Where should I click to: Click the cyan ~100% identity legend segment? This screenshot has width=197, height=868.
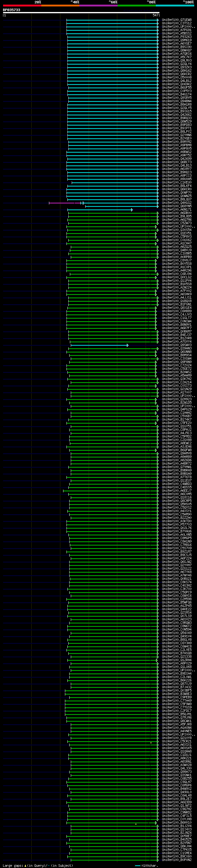point(175,6)
